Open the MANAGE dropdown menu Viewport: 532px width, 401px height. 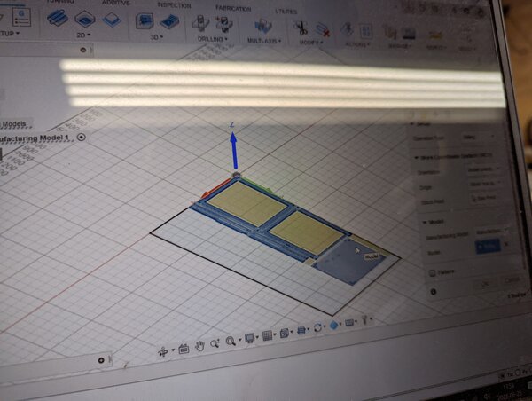(x=399, y=46)
